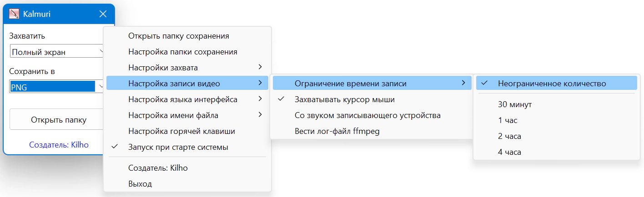644x197 pixels.
Task: Select "2 часа" recording limit
Action: coord(509,136)
